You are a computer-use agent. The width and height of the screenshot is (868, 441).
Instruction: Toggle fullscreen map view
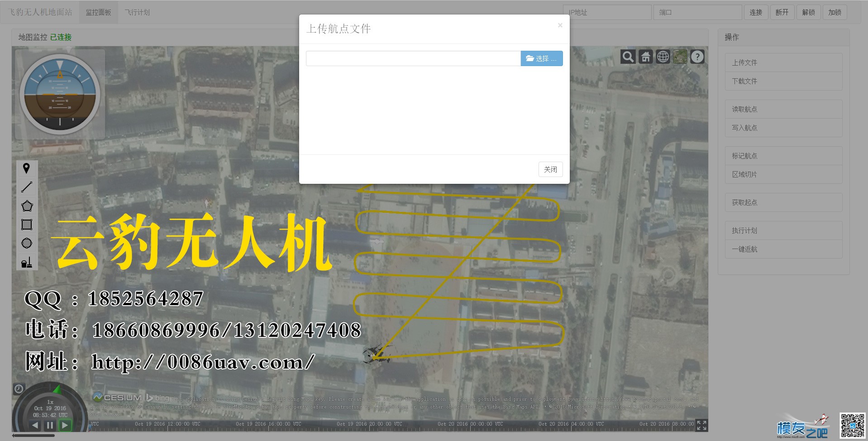(701, 425)
